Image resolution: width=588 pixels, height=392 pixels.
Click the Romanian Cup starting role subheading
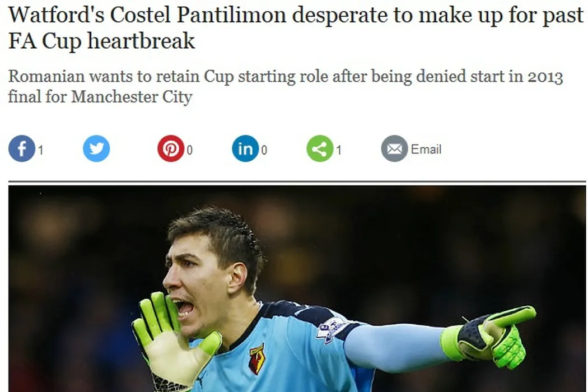(286, 86)
